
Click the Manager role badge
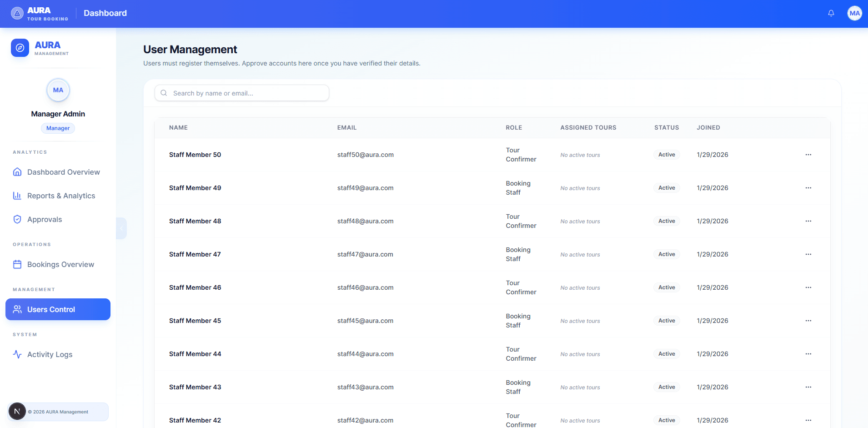click(x=58, y=128)
